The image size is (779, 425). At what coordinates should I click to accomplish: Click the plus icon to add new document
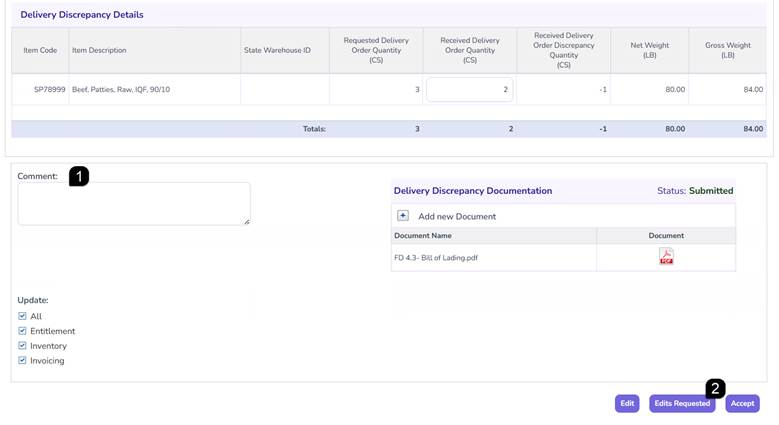[403, 216]
